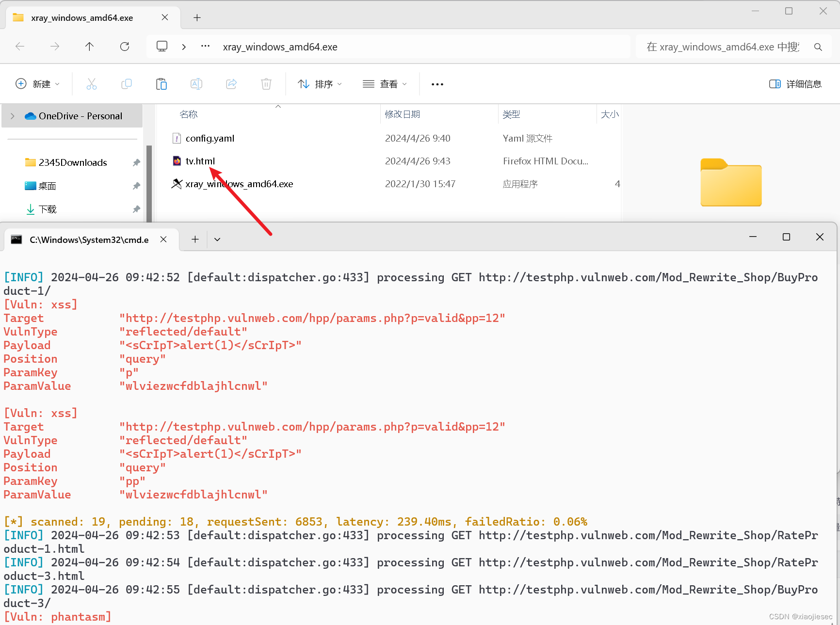
Task: Click the Share icon in toolbar
Action: click(x=231, y=84)
